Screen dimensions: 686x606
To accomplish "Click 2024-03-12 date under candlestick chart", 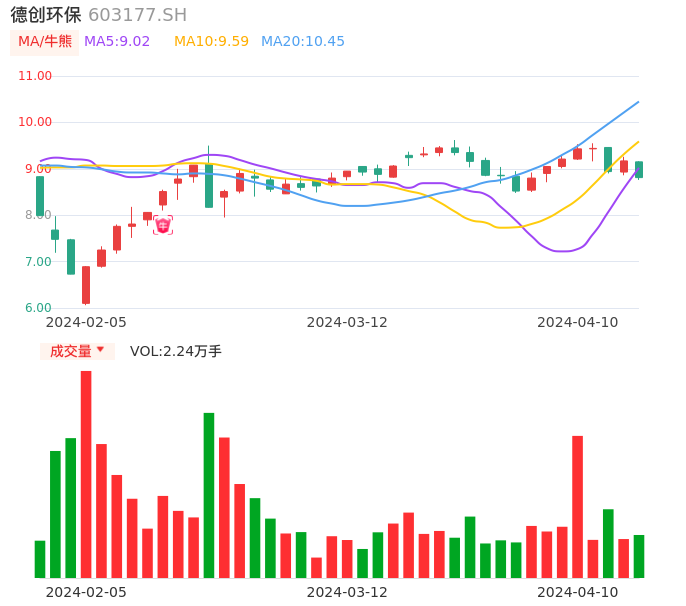I will 347,322.
